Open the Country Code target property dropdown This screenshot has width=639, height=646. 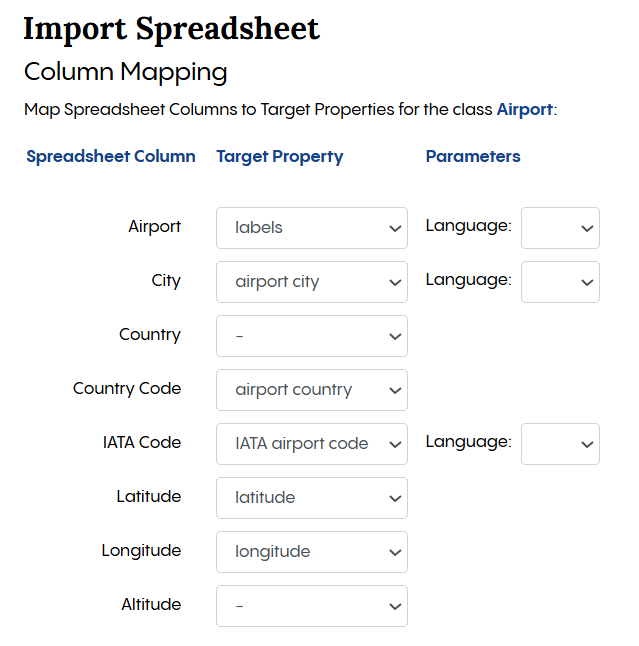pos(311,390)
